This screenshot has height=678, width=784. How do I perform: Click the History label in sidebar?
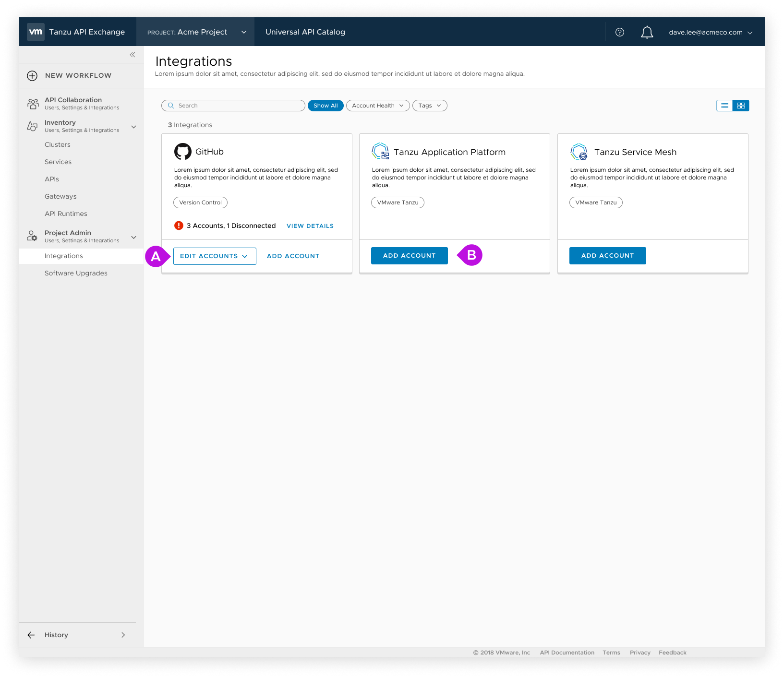tap(56, 635)
